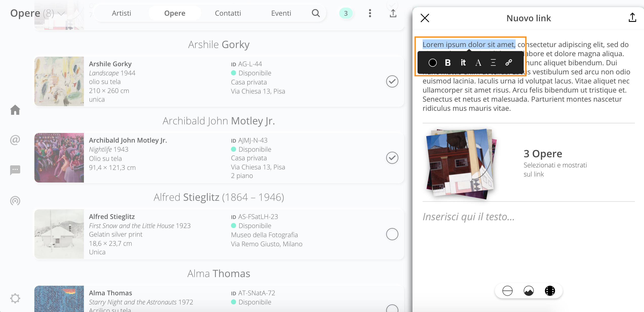Open settings gear in the sidebar

click(15, 298)
